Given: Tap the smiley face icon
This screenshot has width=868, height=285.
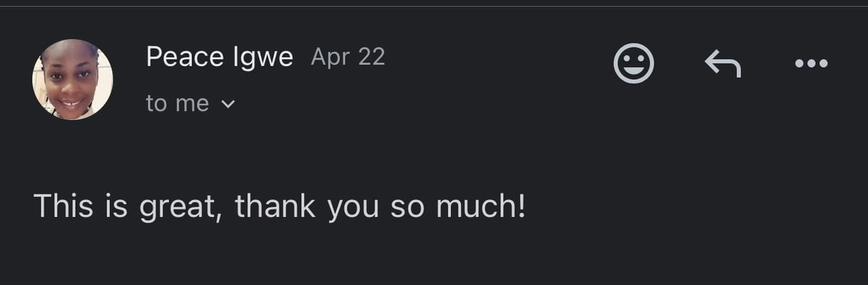Looking at the screenshot, I should 633,64.
